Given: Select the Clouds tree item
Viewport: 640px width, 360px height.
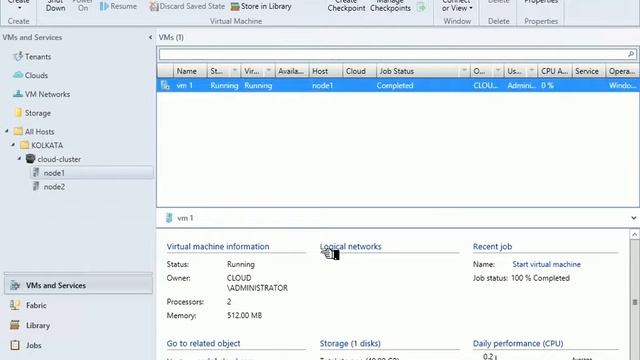Looking at the screenshot, I should coord(36,76).
